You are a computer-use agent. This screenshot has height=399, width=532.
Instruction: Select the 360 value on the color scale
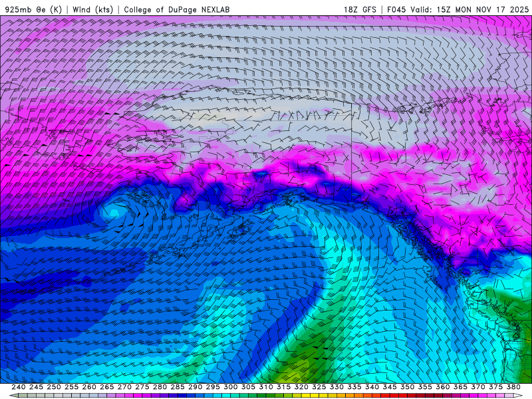442,387
